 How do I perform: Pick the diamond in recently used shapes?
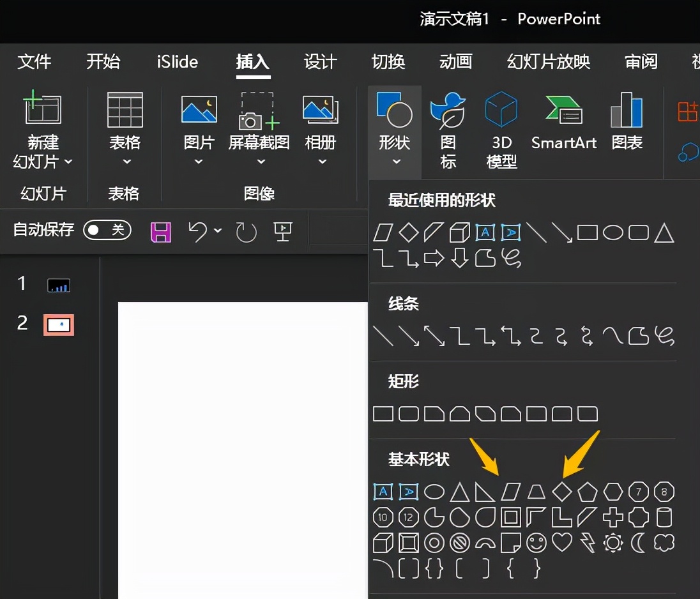[409, 232]
